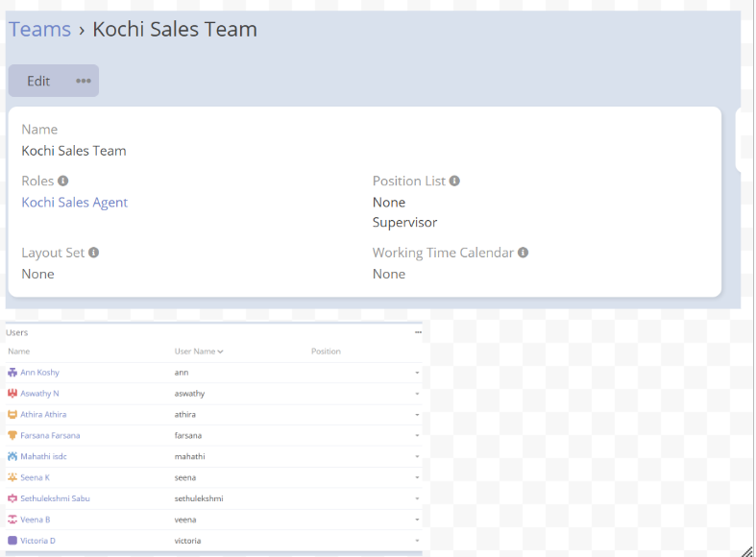Click Farsana Farsana's avatar icon

coord(12,436)
